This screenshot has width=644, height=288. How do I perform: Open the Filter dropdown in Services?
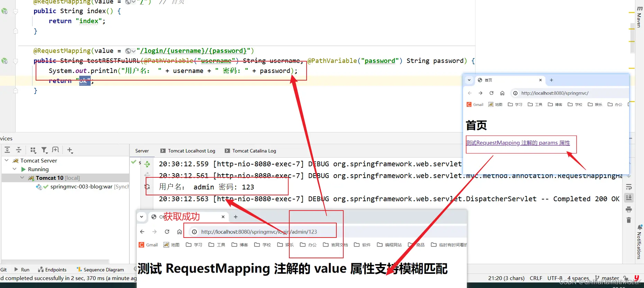point(44,150)
